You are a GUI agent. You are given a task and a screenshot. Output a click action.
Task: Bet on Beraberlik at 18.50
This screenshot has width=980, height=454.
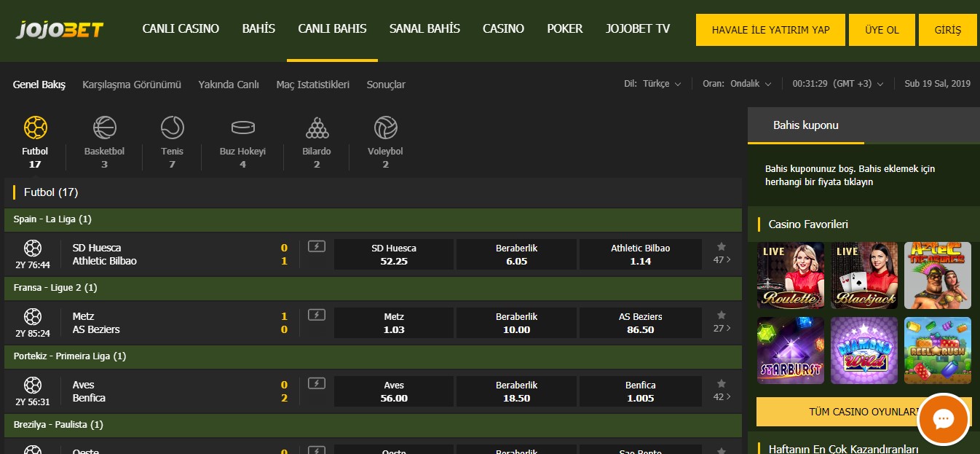[x=517, y=391]
